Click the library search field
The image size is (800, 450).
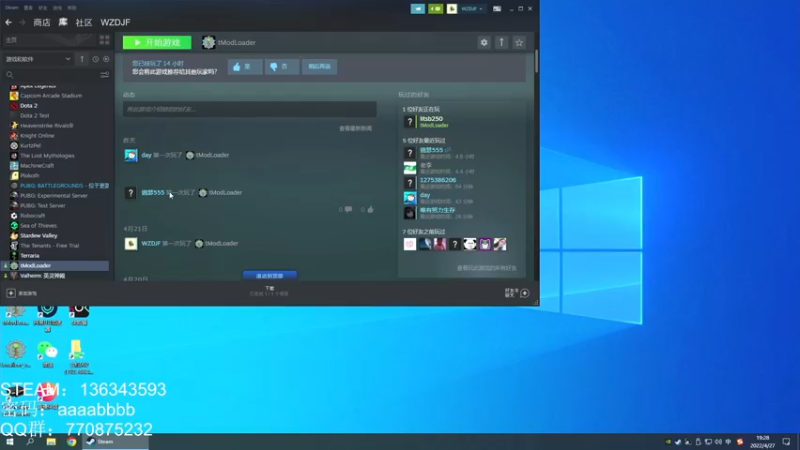coord(51,75)
